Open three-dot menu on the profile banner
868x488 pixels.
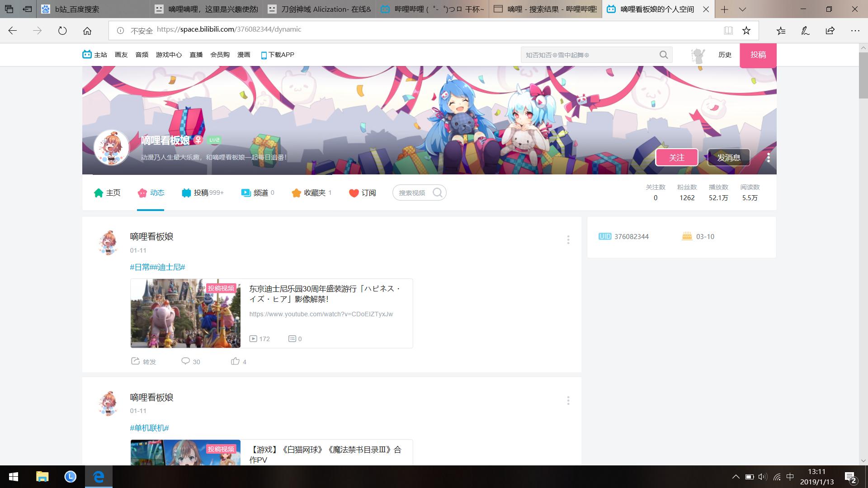point(768,157)
